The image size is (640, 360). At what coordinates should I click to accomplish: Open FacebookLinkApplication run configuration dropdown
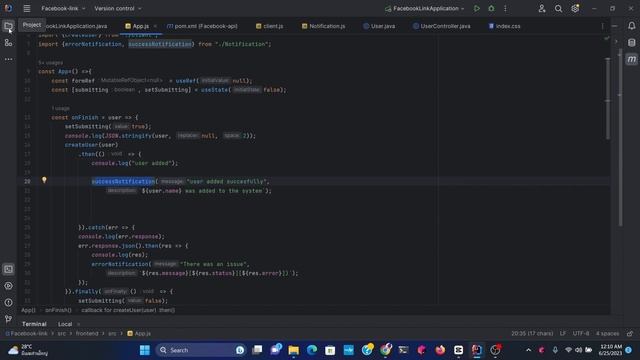tap(424, 9)
